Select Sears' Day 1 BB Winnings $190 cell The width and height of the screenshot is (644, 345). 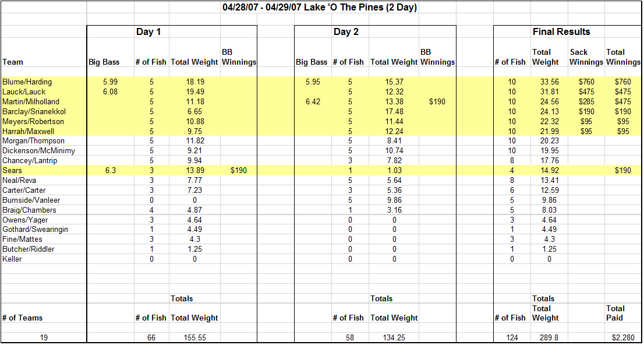(x=239, y=171)
